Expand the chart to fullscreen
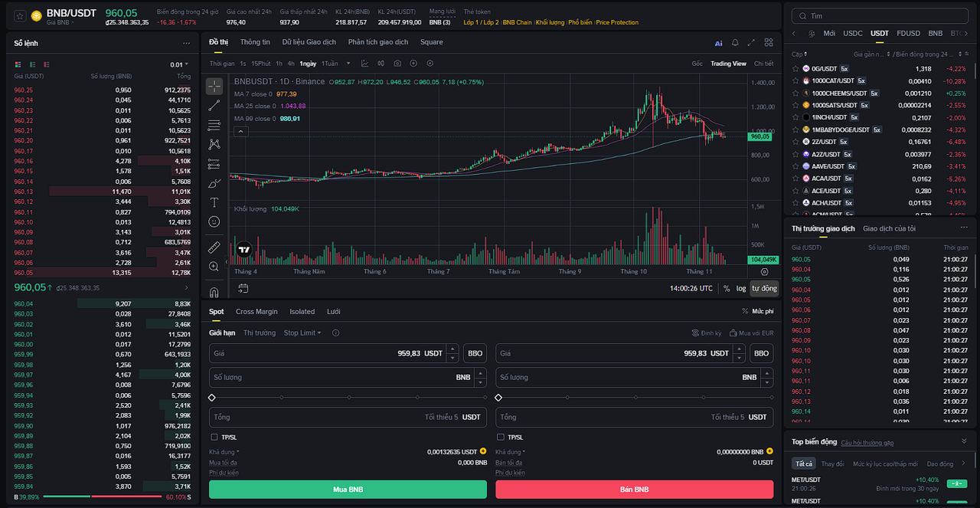This screenshot has width=980, height=508. coord(751,43)
